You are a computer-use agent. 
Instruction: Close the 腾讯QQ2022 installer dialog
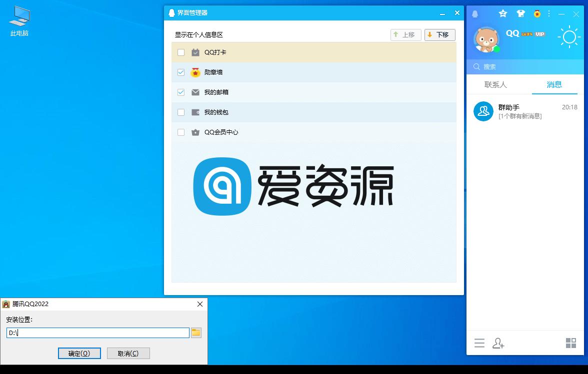tap(200, 304)
